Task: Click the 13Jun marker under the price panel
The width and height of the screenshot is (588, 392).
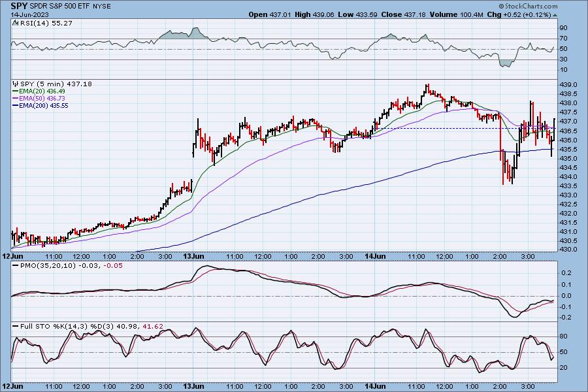Action: tap(193, 256)
